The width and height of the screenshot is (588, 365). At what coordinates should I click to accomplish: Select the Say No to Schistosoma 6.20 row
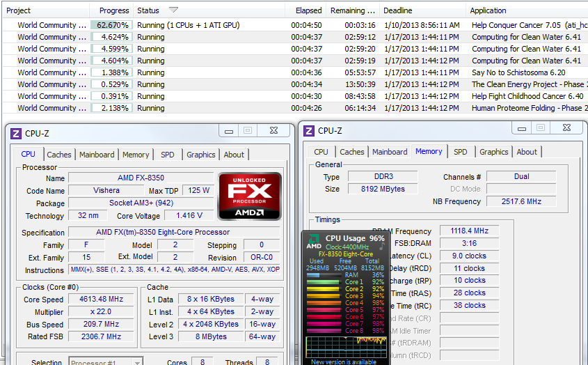coord(295,72)
